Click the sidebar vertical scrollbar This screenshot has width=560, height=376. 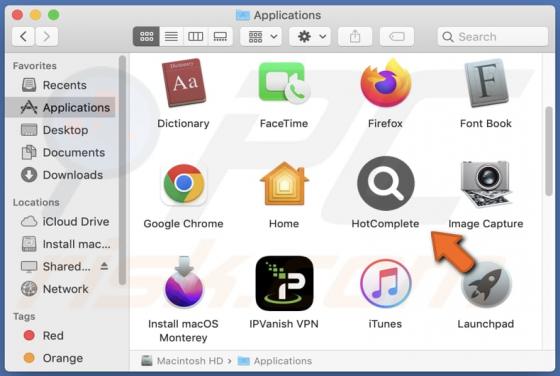click(122, 171)
